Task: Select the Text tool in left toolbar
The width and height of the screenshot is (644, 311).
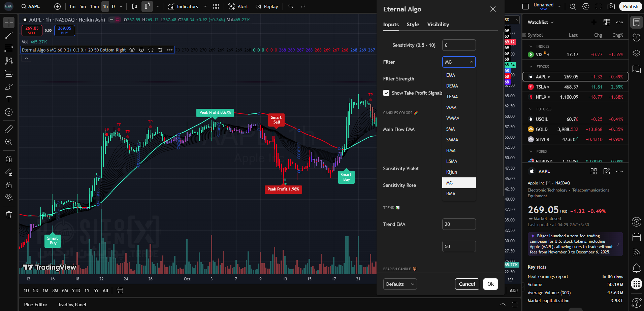Action: (9, 99)
